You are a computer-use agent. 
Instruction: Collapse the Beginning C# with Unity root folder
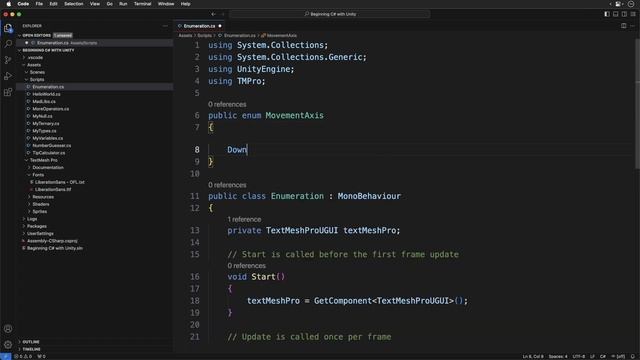tap(19, 50)
